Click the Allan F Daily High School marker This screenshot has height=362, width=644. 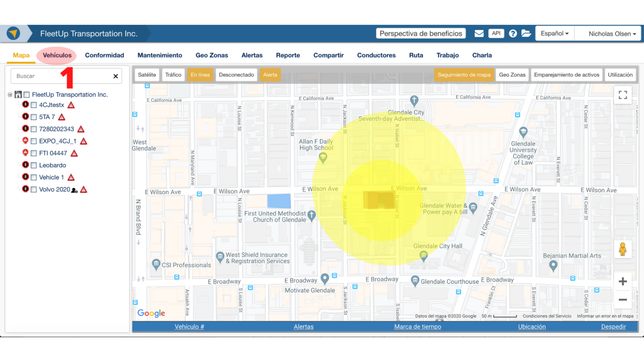tap(323, 158)
